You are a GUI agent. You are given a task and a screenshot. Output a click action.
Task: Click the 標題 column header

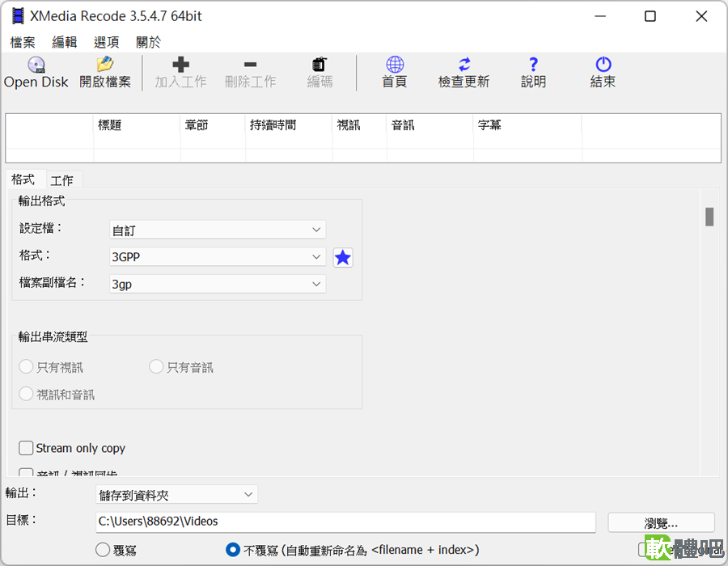137,125
